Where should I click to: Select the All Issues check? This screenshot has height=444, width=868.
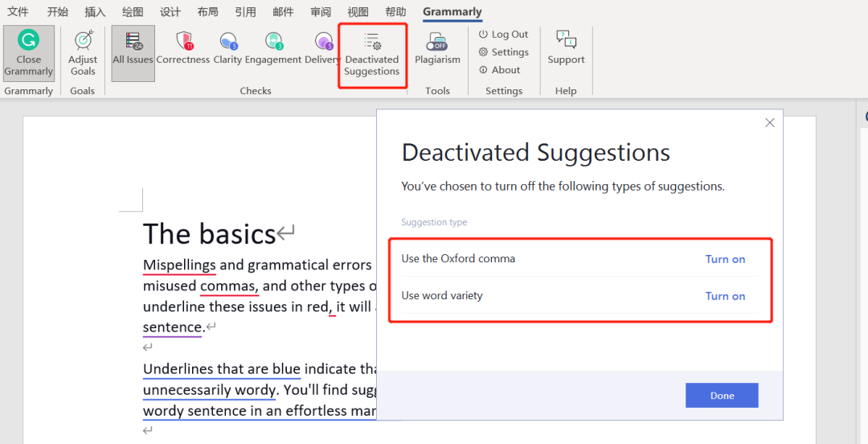pos(133,53)
